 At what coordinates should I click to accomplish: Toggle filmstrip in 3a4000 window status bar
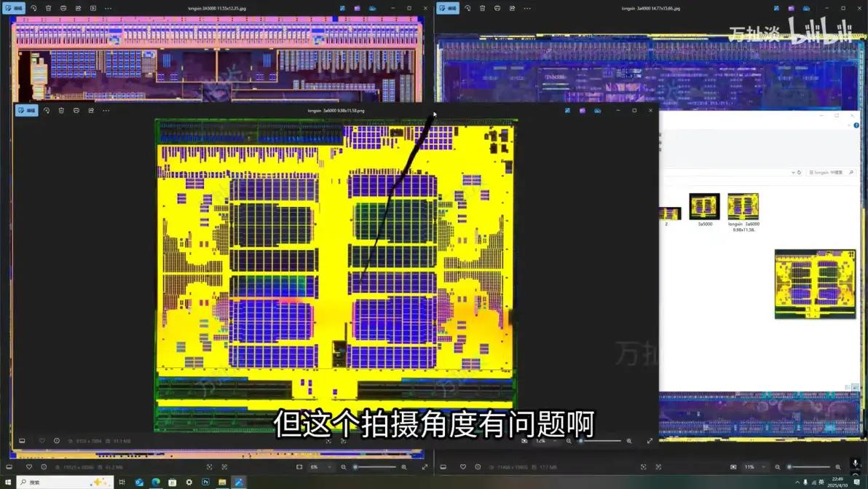[x=443, y=467]
